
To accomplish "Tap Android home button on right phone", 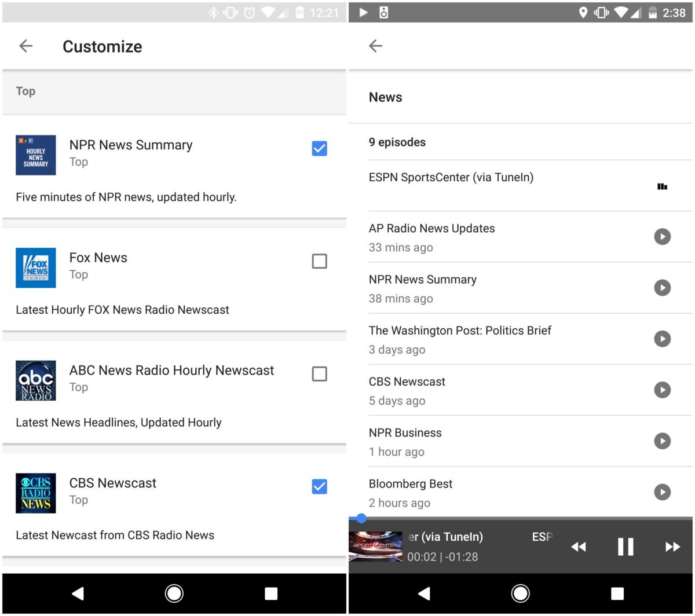I will pos(520,593).
